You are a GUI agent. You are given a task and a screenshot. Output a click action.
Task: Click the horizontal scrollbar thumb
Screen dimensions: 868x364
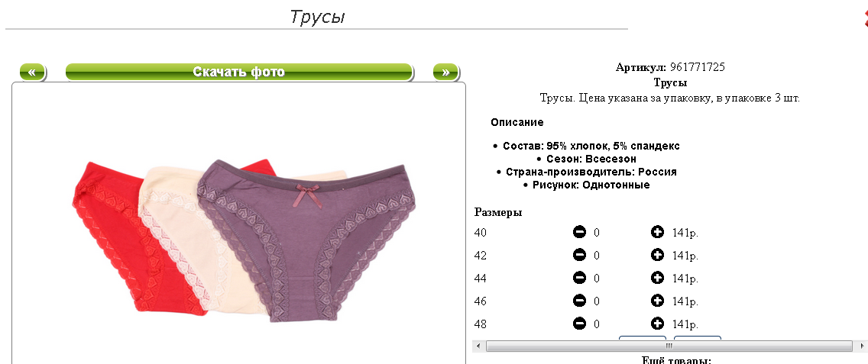pos(669,346)
